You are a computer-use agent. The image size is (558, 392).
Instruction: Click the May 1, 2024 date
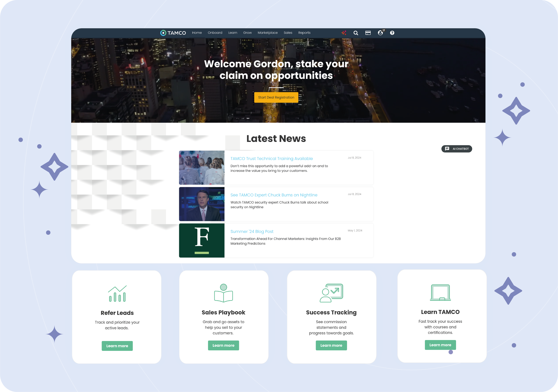(x=355, y=230)
